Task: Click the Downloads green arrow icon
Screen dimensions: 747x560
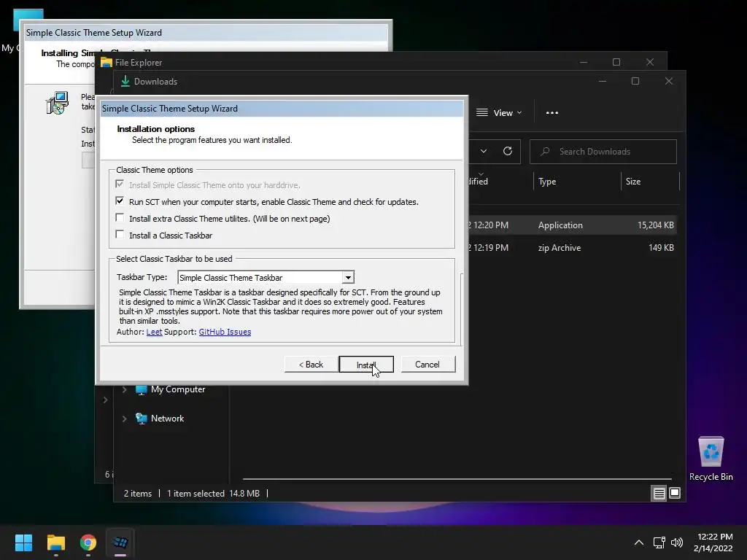Action: [125, 81]
